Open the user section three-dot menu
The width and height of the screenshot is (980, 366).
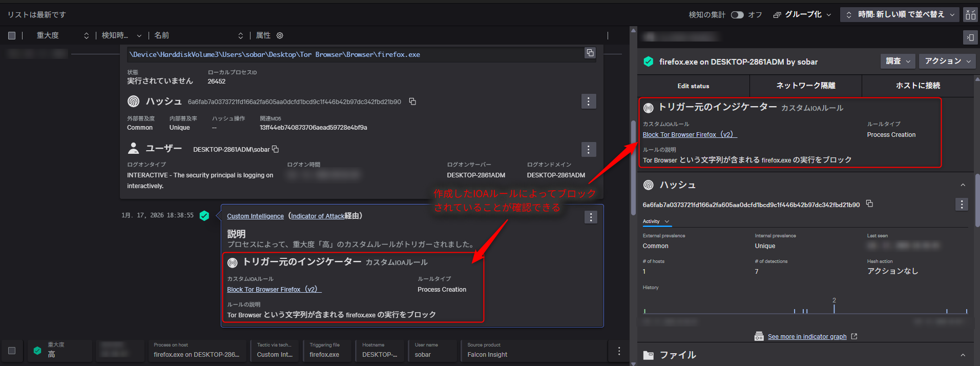click(588, 149)
